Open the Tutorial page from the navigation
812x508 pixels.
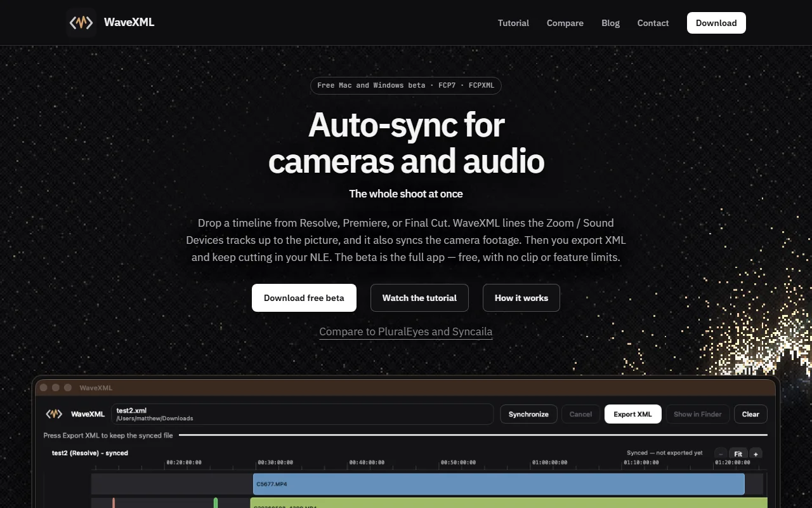tap(513, 23)
